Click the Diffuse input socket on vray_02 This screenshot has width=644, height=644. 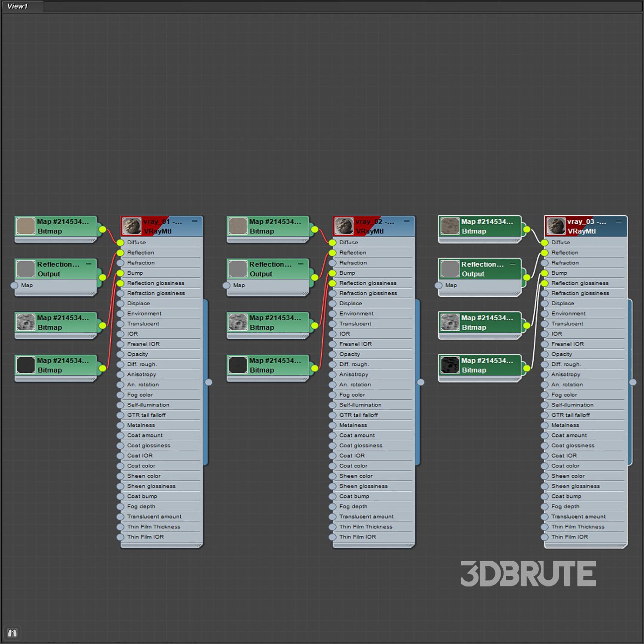(x=332, y=243)
